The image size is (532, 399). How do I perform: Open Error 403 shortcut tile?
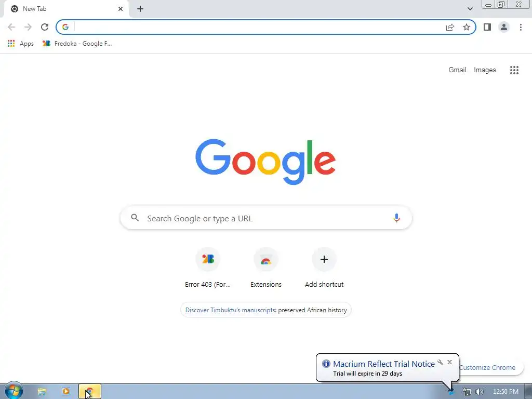[x=208, y=268]
